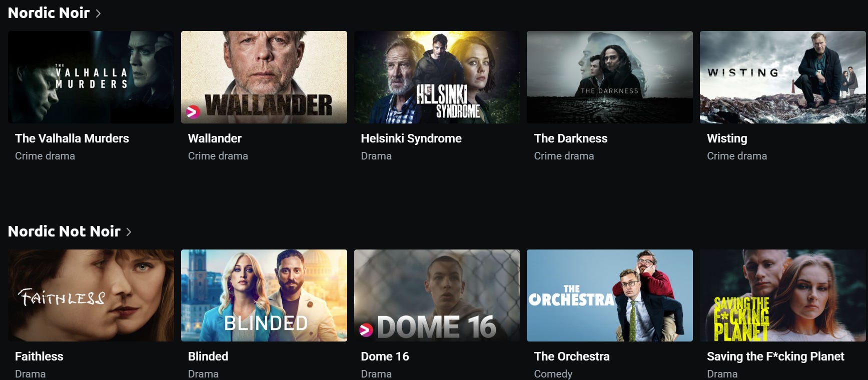Open The Darkness poster thumbnail
The height and width of the screenshot is (380, 868).
click(610, 77)
